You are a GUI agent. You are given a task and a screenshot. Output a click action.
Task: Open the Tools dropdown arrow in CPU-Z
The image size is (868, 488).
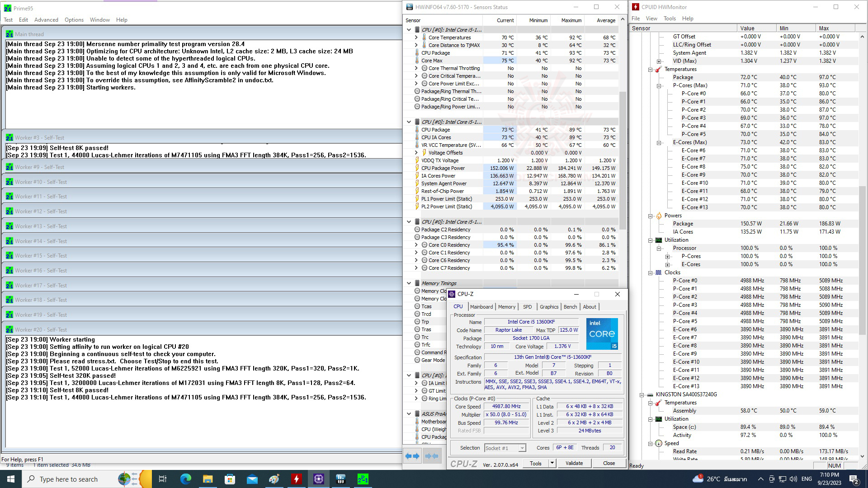coord(552,463)
